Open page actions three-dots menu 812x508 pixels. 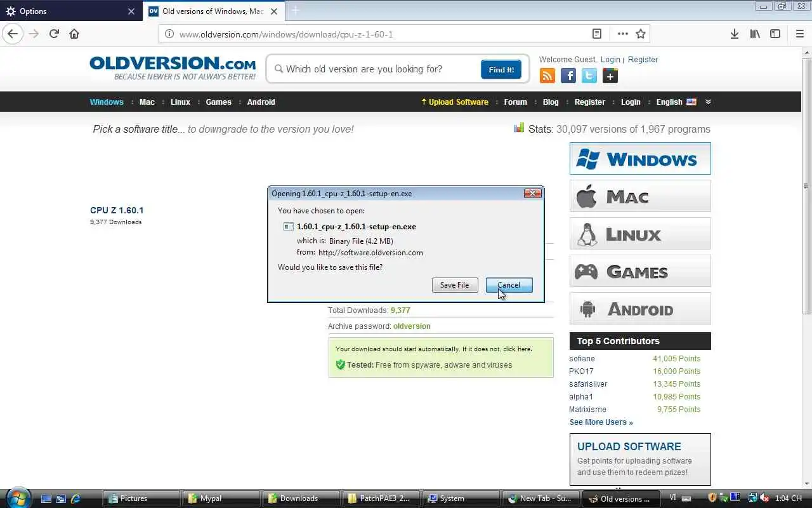623,34
